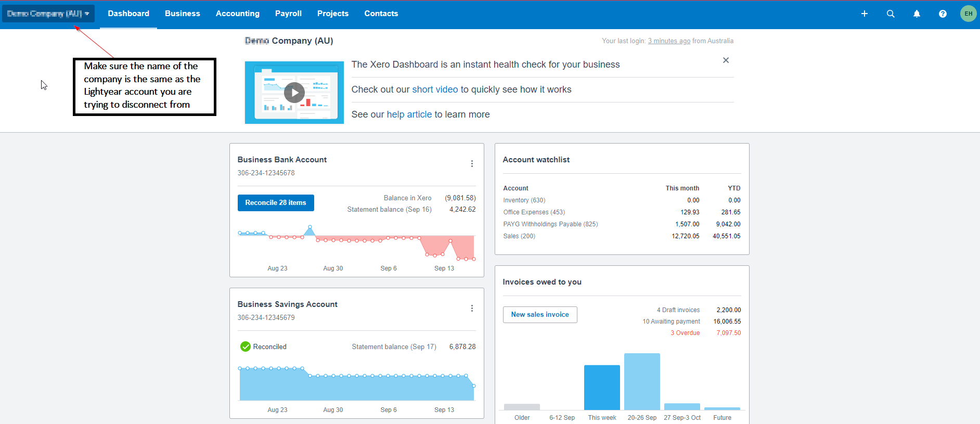Click Reconcile 28 items button
980x424 pixels.
click(x=276, y=203)
